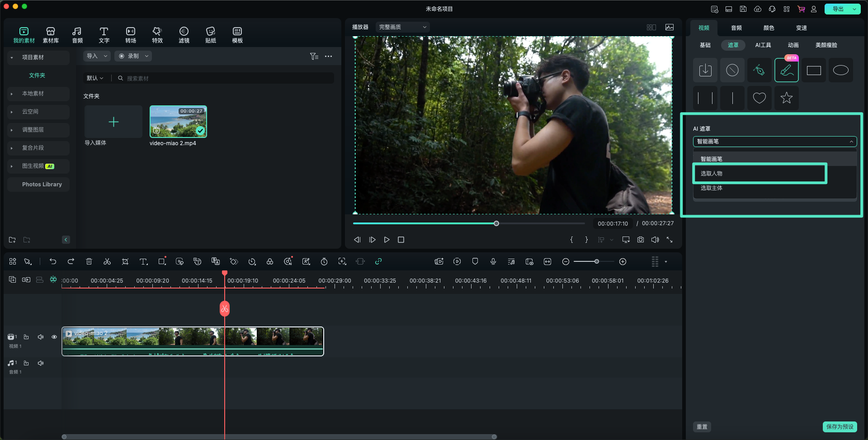Mute the audio track 1 speaker
This screenshot has height=440, width=868.
41,363
